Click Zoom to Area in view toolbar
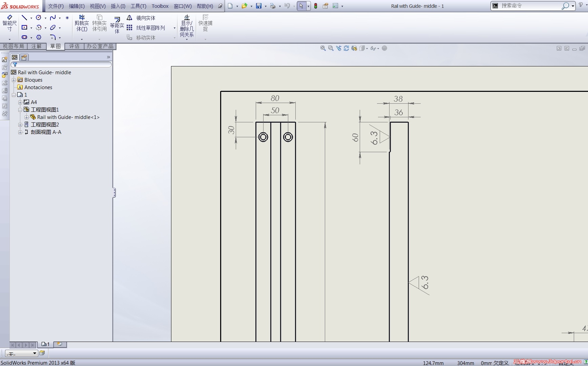Viewport: 588px width, 366px height. 331,48
